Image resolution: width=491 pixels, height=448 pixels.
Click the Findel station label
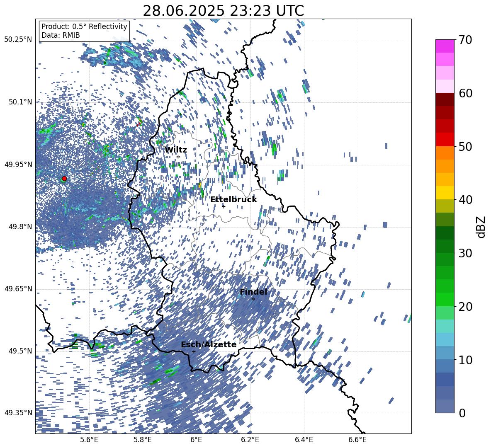point(253,292)
